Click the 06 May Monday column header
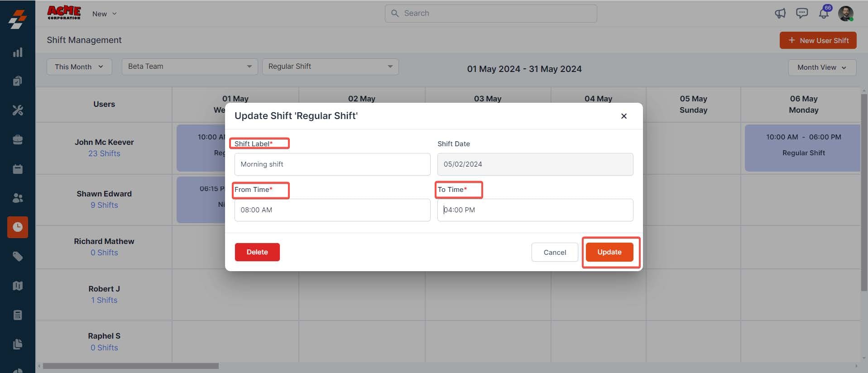Image resolution: width=868 pixels, height=373 pixels. pyautogui.click(x=803, y=105)
